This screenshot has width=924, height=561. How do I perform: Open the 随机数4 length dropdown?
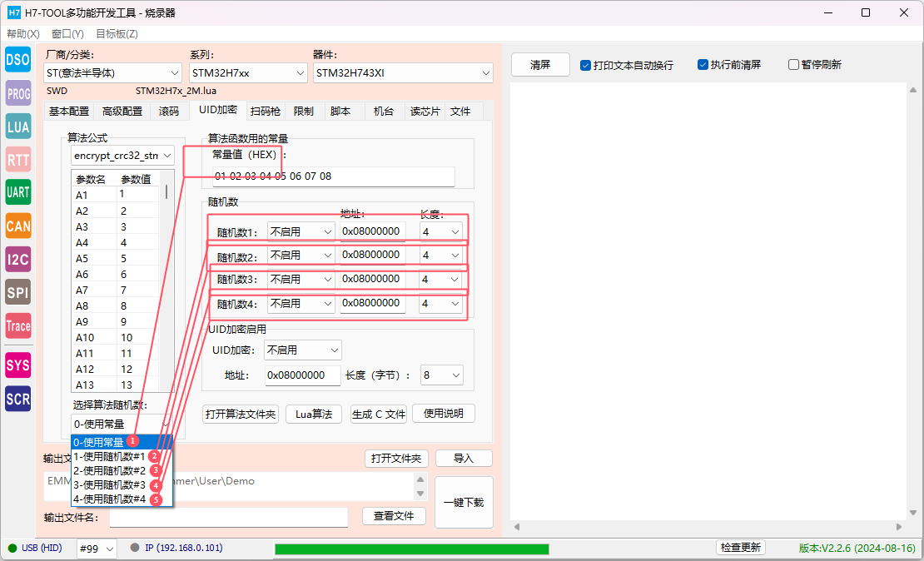click(x=441, y=304)
